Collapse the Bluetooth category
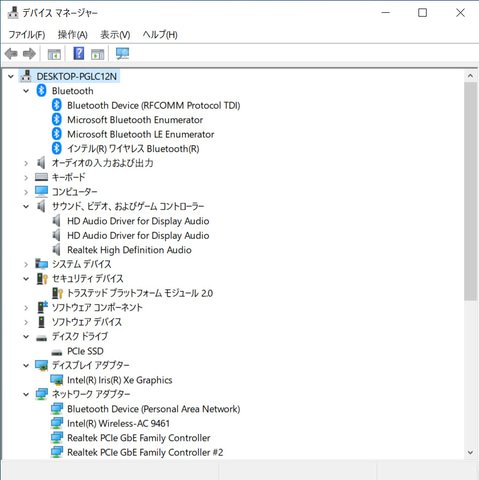 26,91
